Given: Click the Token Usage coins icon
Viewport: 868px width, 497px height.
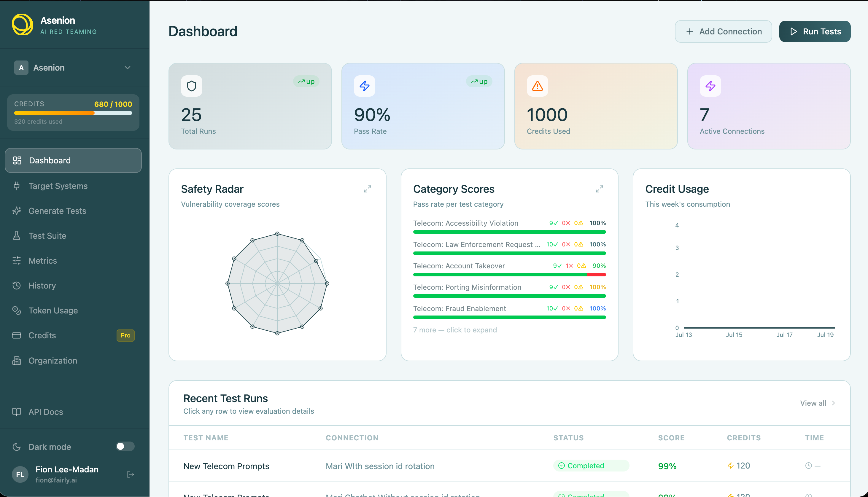Looking at the screenshot, I should tap(17, 311).
